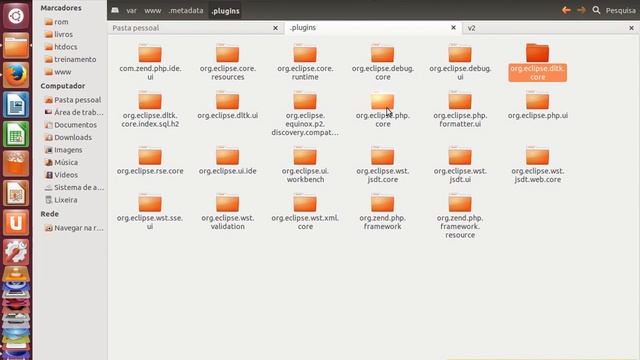640x360 pixels.
Task: Switch to Pasta pessoal tab
Action: point(196,28)
